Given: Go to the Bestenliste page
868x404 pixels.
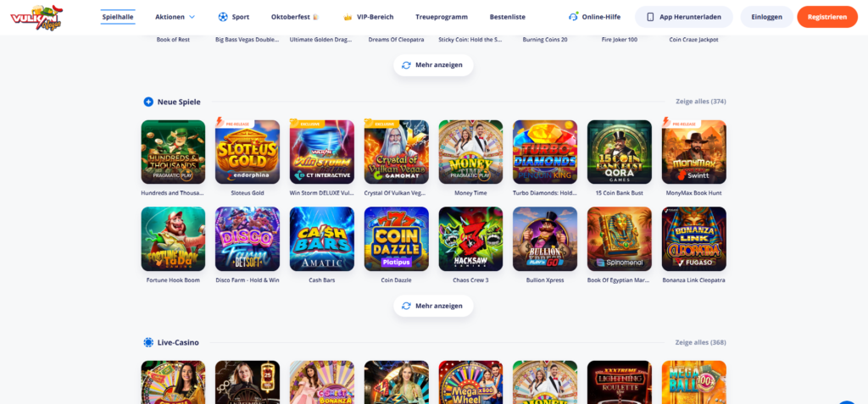Looking at the screenshot, I should coord(507,17).
